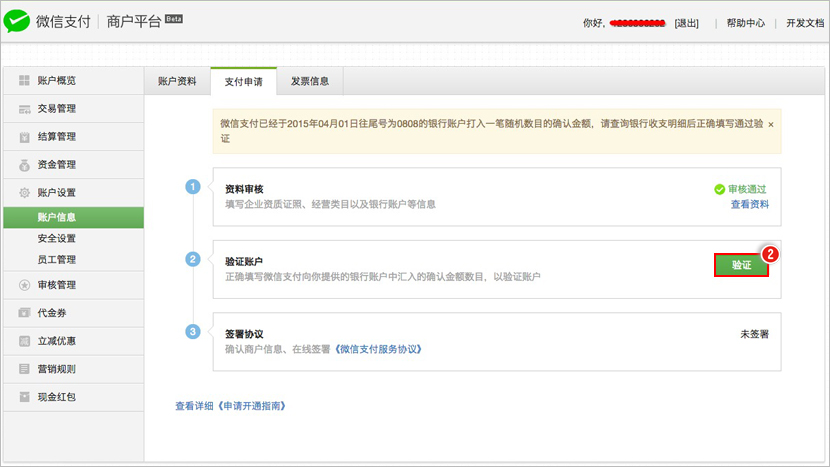Open 立减优惠 sidebar section
Image resolution: width=830 pixels, height=467 pixels.
pos(56,341)
